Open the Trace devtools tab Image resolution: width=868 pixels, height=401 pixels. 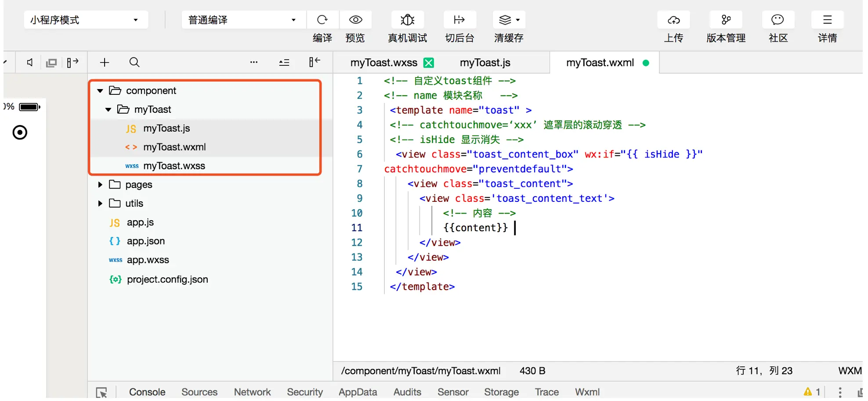[x=546, y=392]
